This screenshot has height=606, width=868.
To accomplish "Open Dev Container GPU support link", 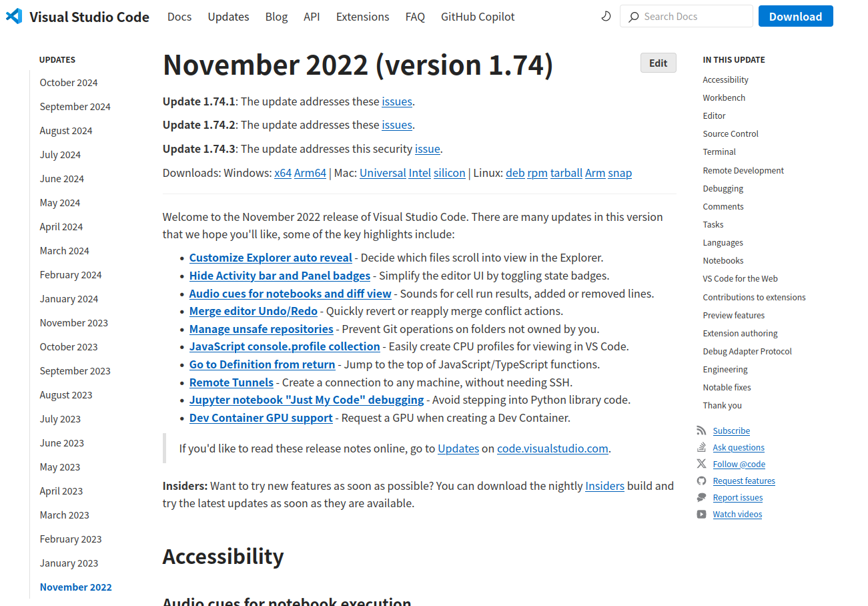I will (261, 418).
